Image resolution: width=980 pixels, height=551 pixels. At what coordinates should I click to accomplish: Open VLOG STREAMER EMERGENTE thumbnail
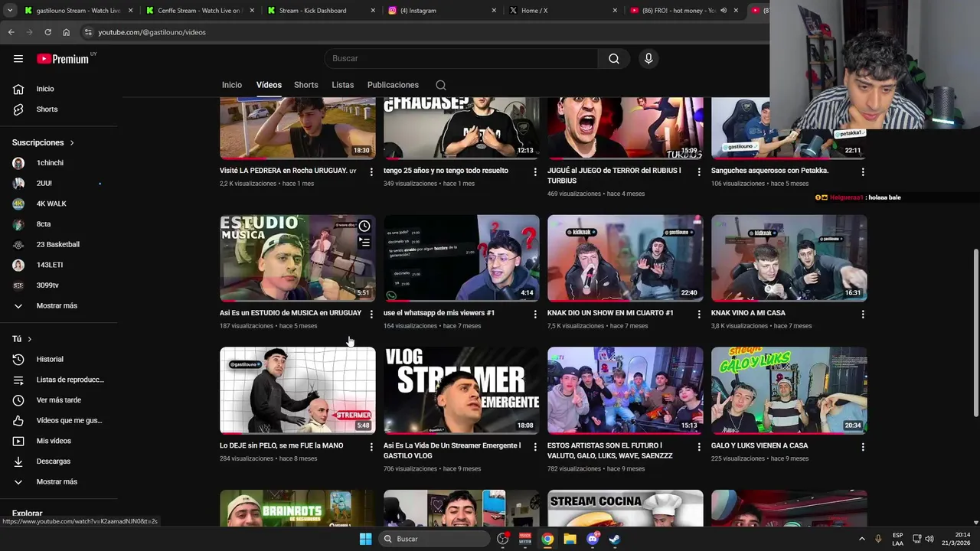click(461, 390)
